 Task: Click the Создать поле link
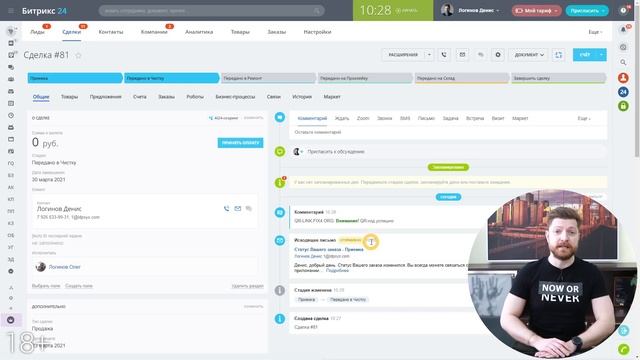point(79,286)
